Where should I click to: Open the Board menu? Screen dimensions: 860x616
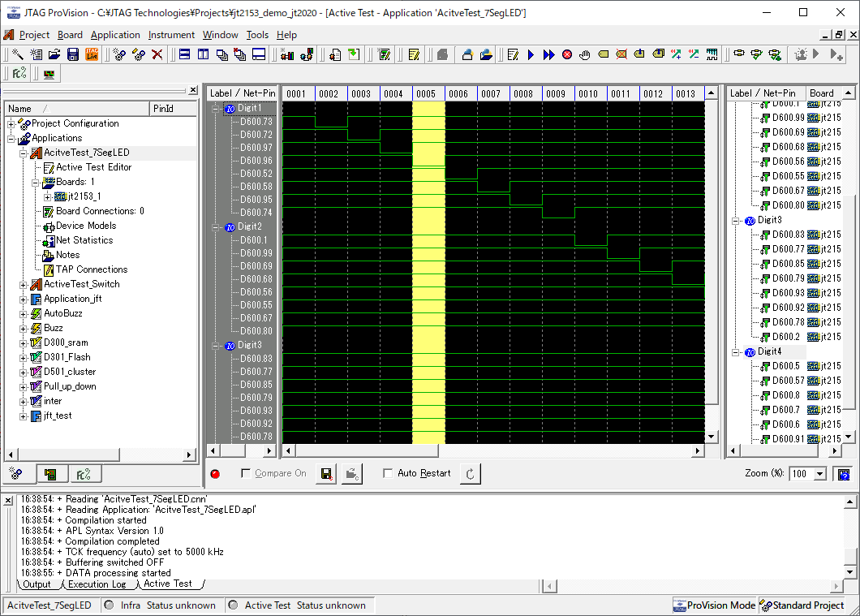pos(71,35)
